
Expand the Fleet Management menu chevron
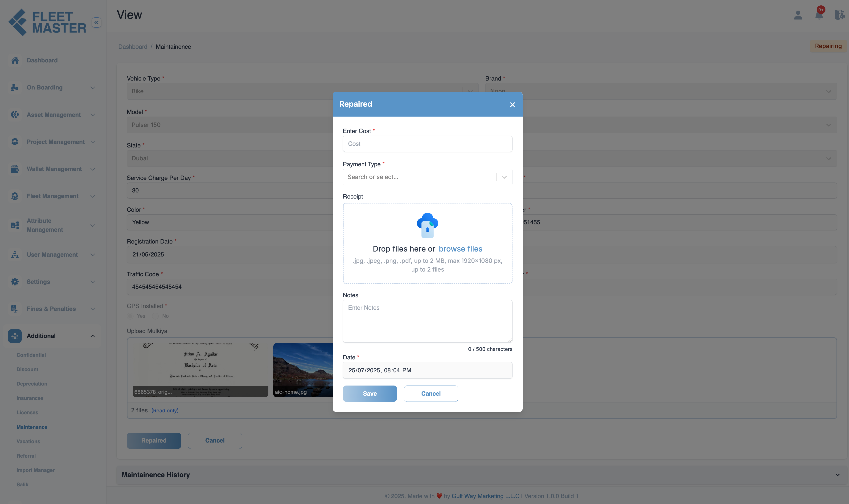tap(92, 196)
